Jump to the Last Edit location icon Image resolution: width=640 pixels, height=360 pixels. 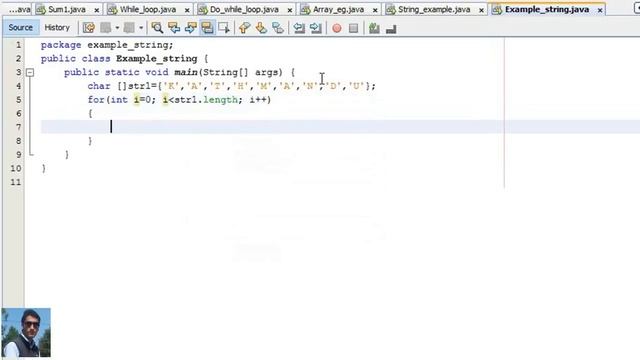click(89, 28)
